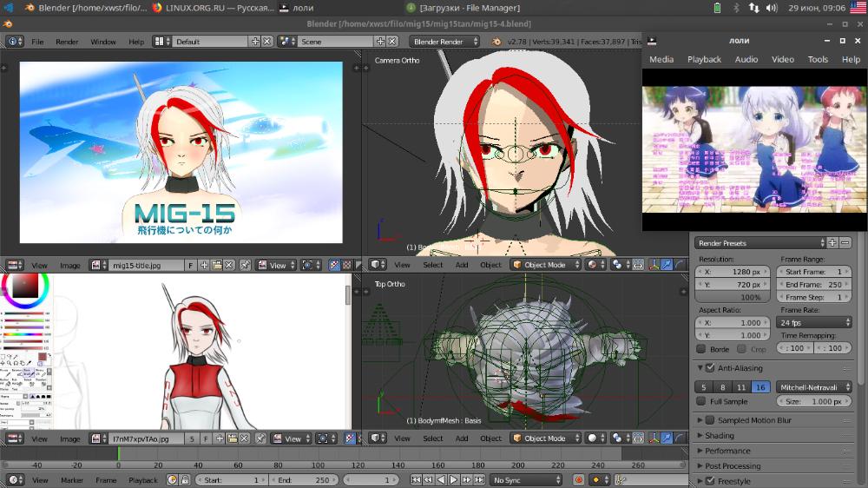
Task: Open the Render menu in Blender
Action: click(x=67, y=42)
